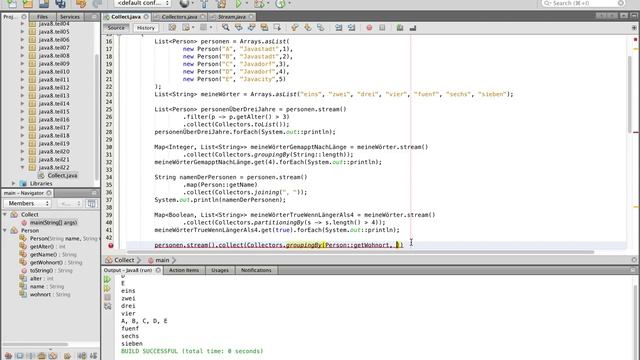Click Collect in the editor breadcrumb
The width and height of the screenshot is (640, 360).
click(x=124, y=260)
